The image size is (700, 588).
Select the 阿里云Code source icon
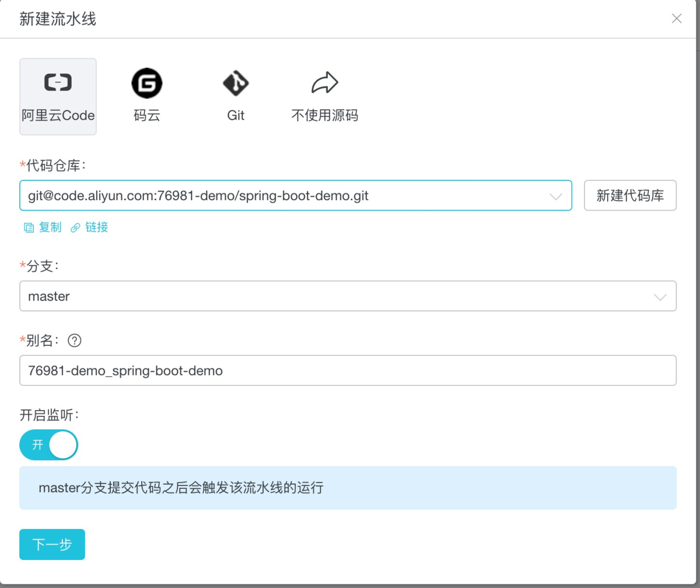tap(58, 83)
